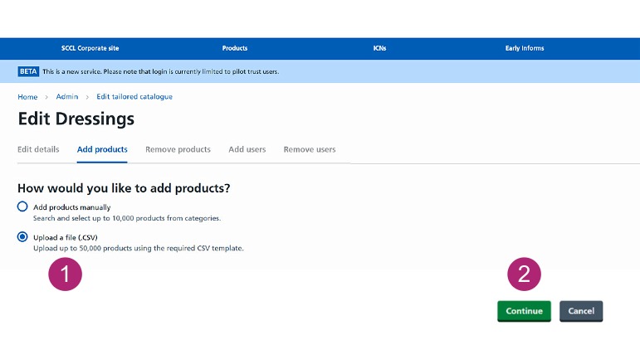Click the Edit Dressings page heading
640x364 pixels.
(x=76, y=119)
